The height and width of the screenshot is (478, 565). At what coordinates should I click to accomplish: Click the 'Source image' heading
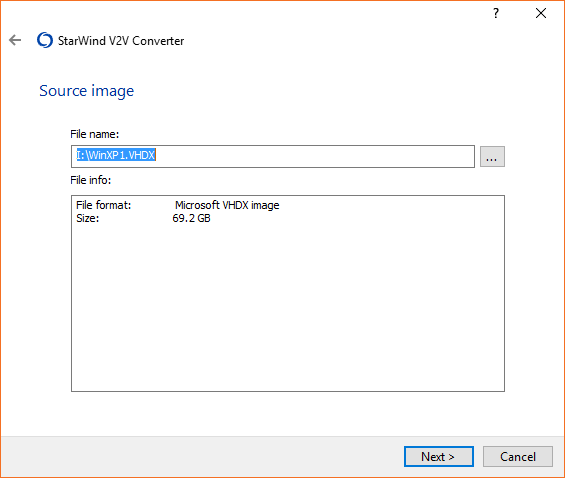(x=86, y=91)
